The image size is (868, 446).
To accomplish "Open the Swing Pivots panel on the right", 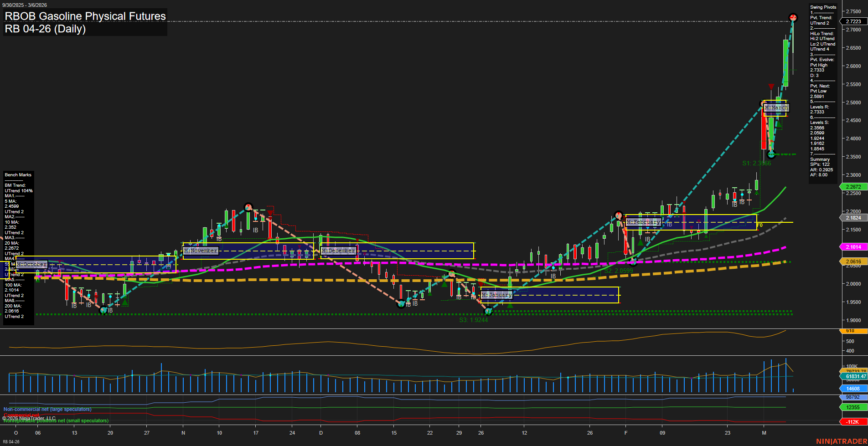I will point(823,7).
